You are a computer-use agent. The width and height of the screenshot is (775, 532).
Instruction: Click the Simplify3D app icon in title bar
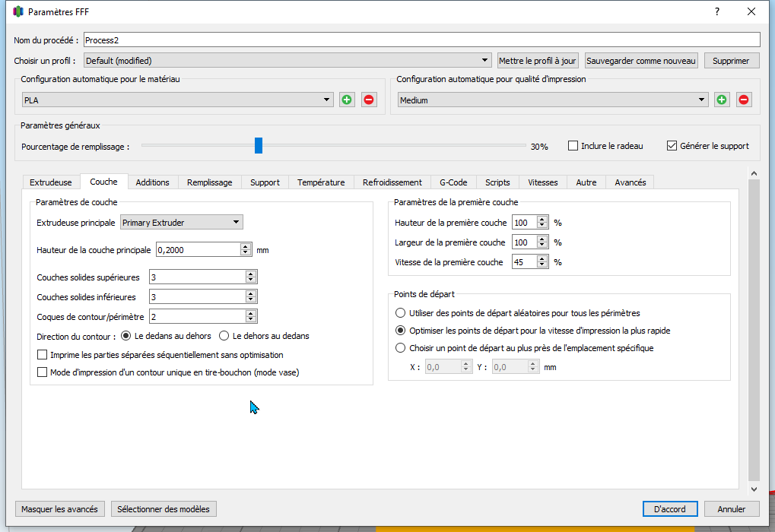(x=18, y=11)
